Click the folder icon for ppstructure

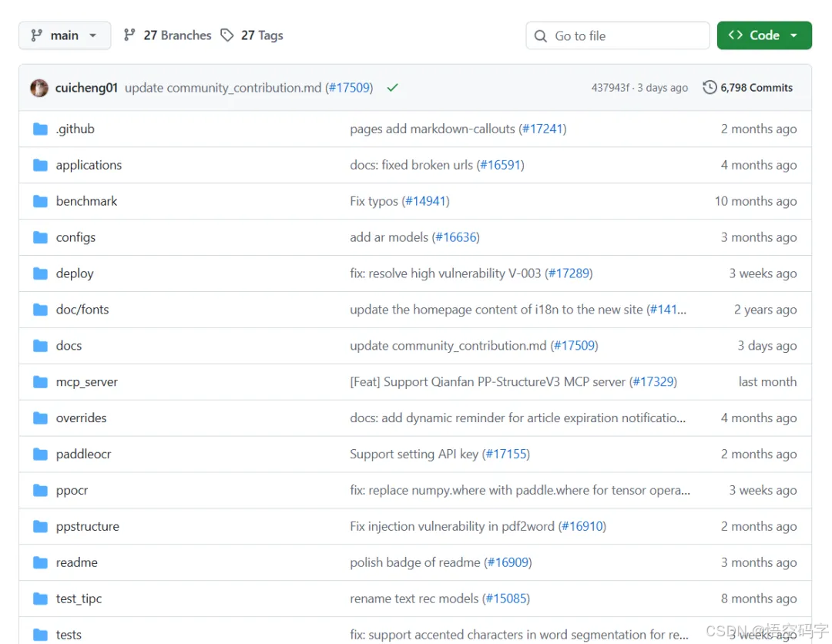tap(40, 526)
